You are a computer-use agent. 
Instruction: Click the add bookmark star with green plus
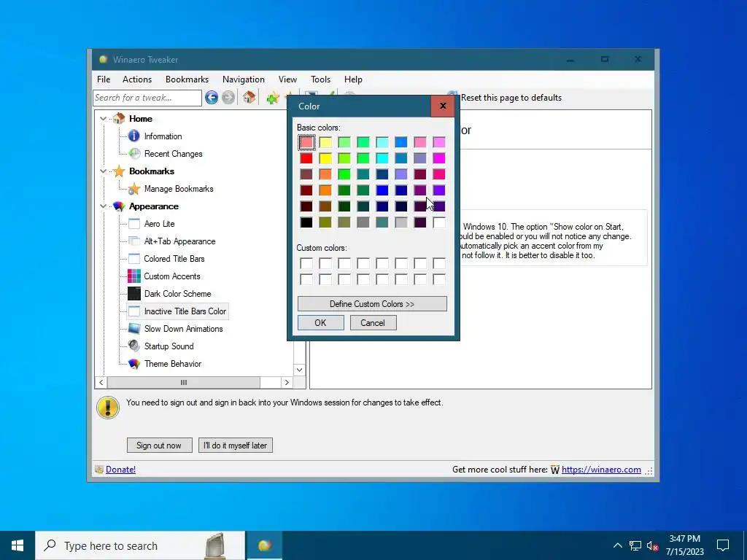click(x=273, y=98)
